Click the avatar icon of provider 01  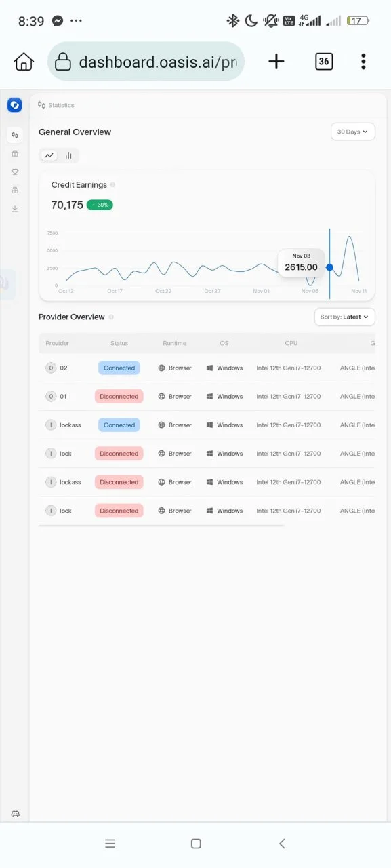51,396
